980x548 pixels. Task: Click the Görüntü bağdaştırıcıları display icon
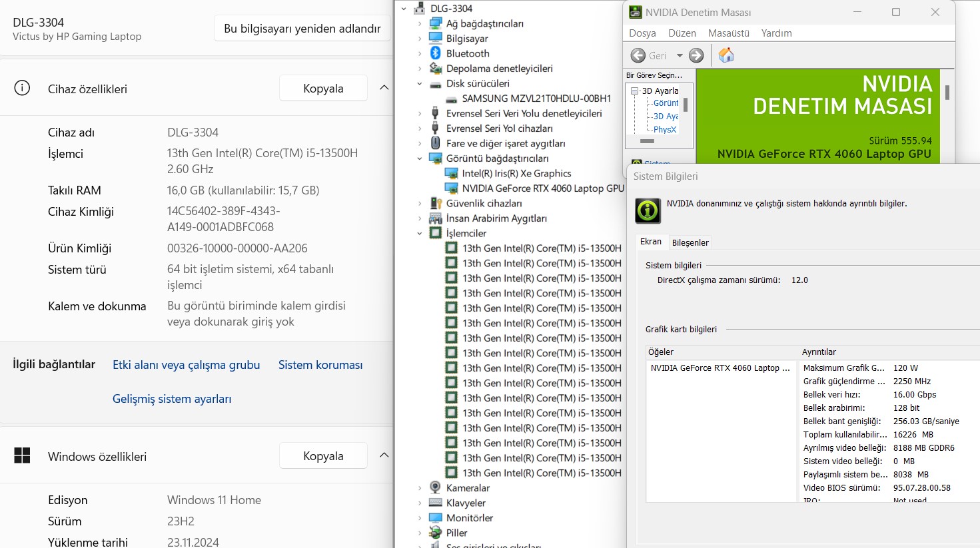[x=436, y=158]
